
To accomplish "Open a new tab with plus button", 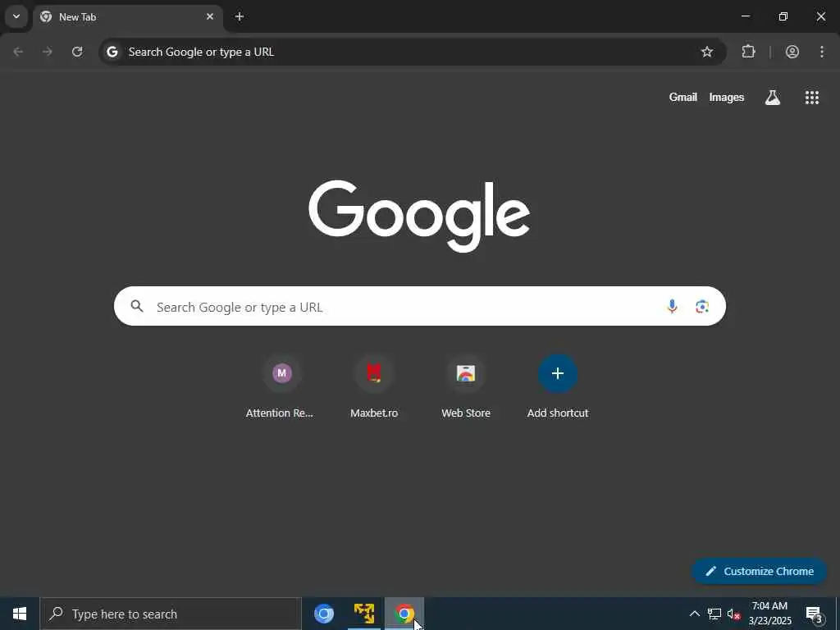I will [240, 16].
